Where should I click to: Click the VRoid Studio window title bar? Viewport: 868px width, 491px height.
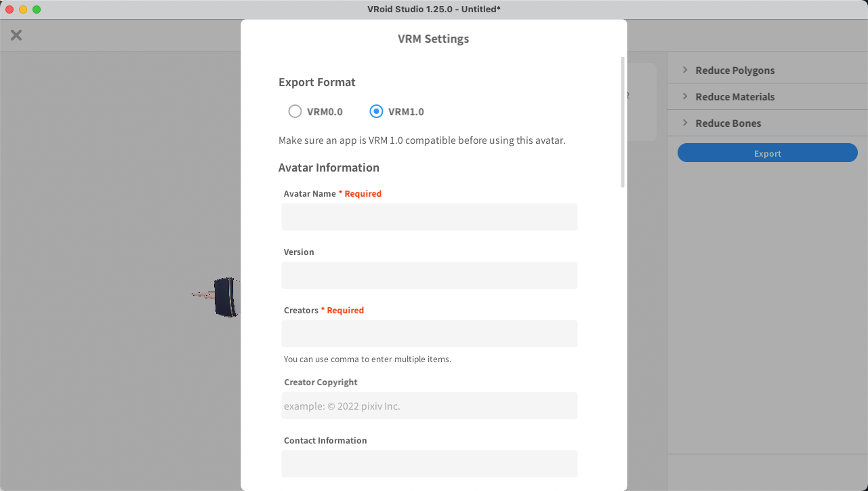(x=434, y=9)
